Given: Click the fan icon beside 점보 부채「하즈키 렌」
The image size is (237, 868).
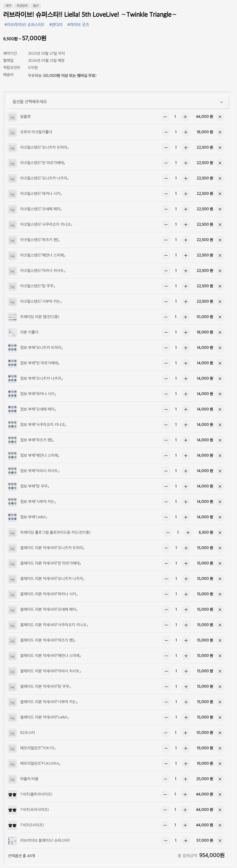Looking at the screenshot, I should click(12, 440).
